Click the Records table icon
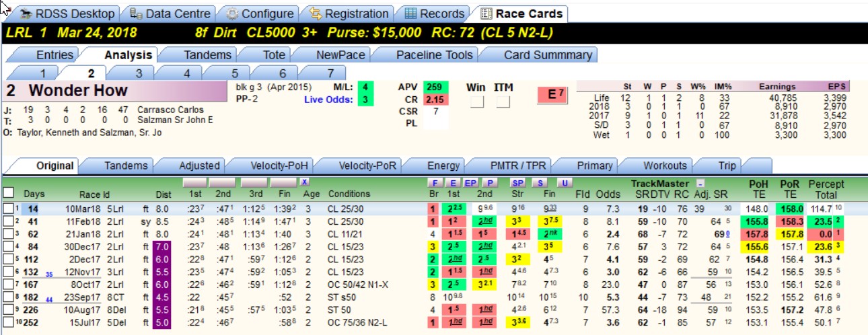The height and width of the screenshot is (335, 868). [410, 13]
